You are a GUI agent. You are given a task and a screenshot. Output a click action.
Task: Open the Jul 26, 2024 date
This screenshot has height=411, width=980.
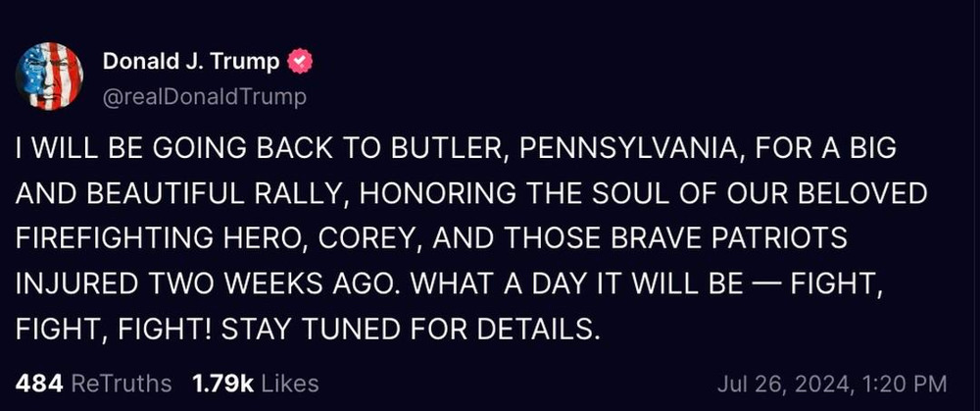pos(784,384)
